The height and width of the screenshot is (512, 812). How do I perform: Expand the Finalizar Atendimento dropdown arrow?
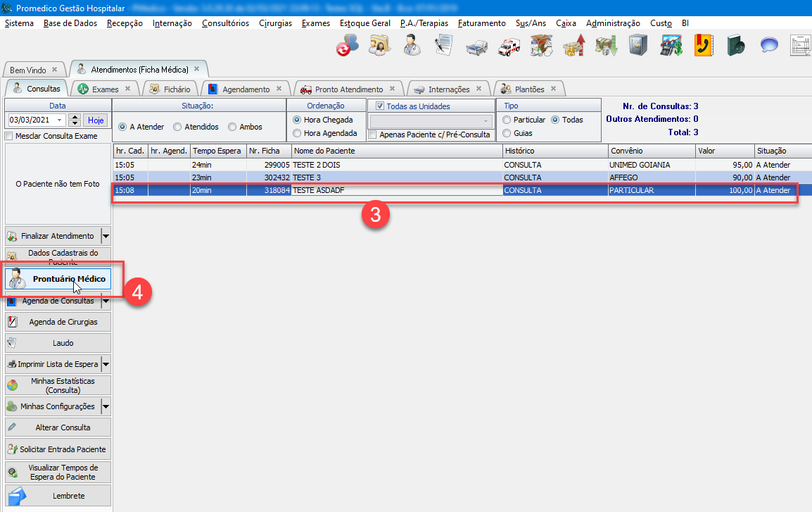coord(106,236)
